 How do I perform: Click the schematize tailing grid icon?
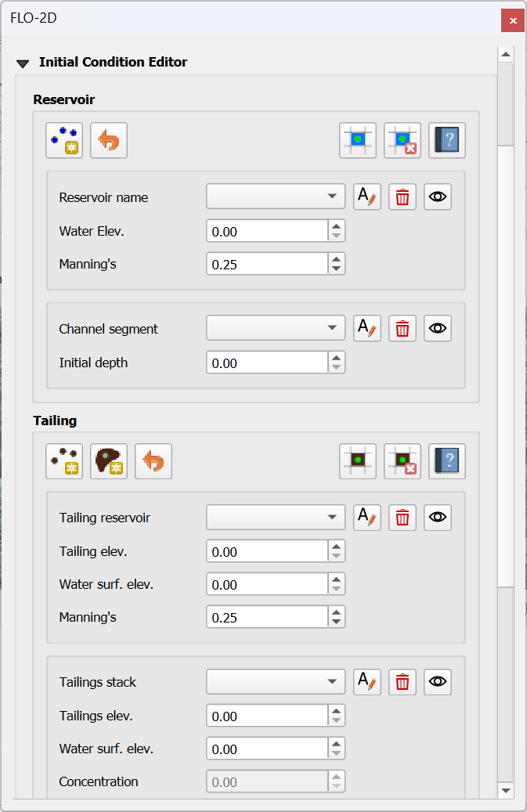click(x=357, y=461)
